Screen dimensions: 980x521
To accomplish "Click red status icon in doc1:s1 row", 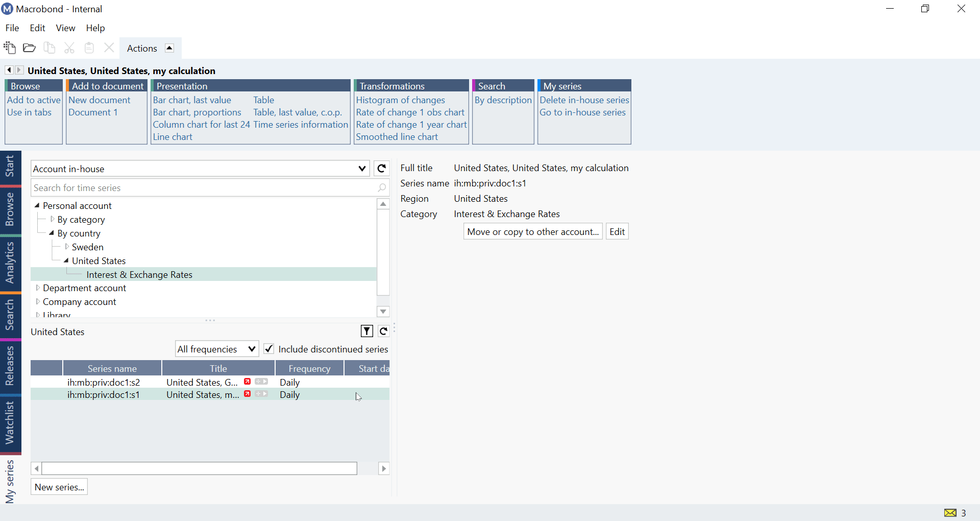I will tap(248, 394).
